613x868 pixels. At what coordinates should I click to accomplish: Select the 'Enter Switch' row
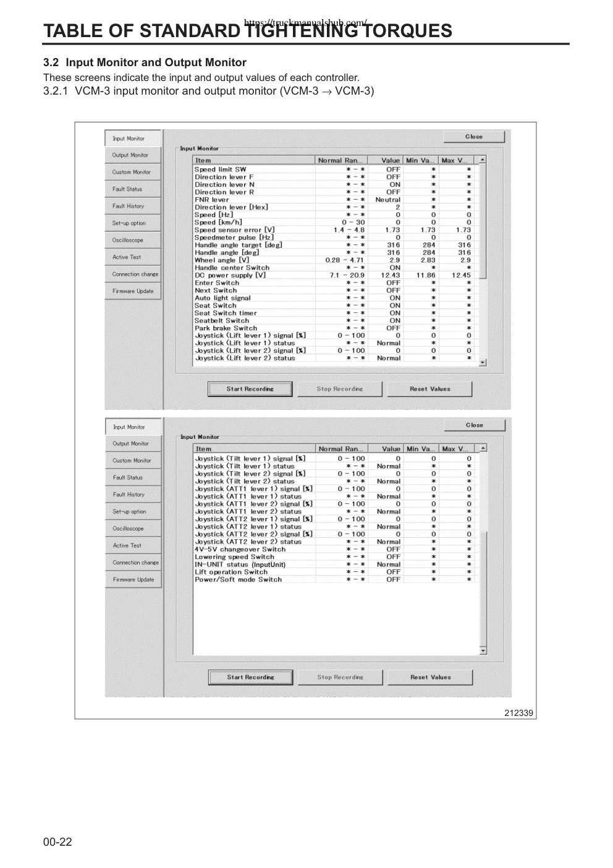click(x=336, y=283)
